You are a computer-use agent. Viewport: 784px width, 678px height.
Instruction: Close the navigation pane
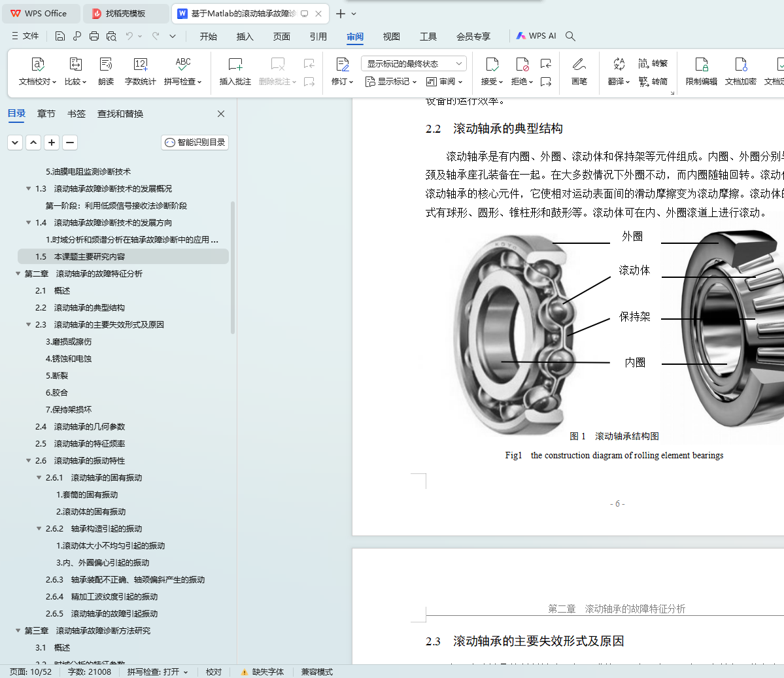coord(221,114)
